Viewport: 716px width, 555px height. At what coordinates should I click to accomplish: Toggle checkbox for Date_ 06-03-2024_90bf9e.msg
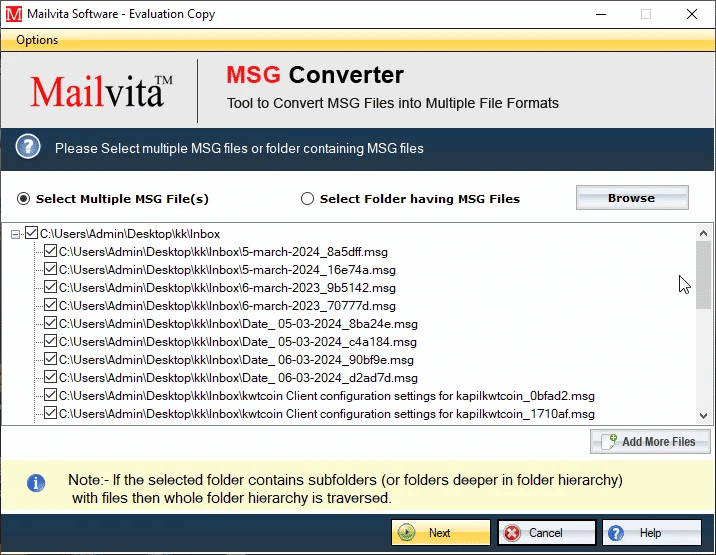[x=50, y=359]
